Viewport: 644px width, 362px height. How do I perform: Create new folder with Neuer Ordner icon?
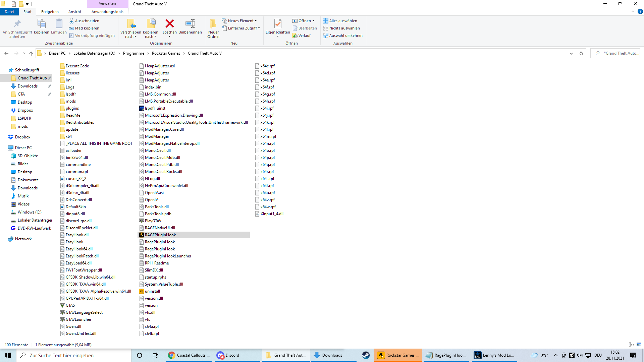click(x=213, y=24)
